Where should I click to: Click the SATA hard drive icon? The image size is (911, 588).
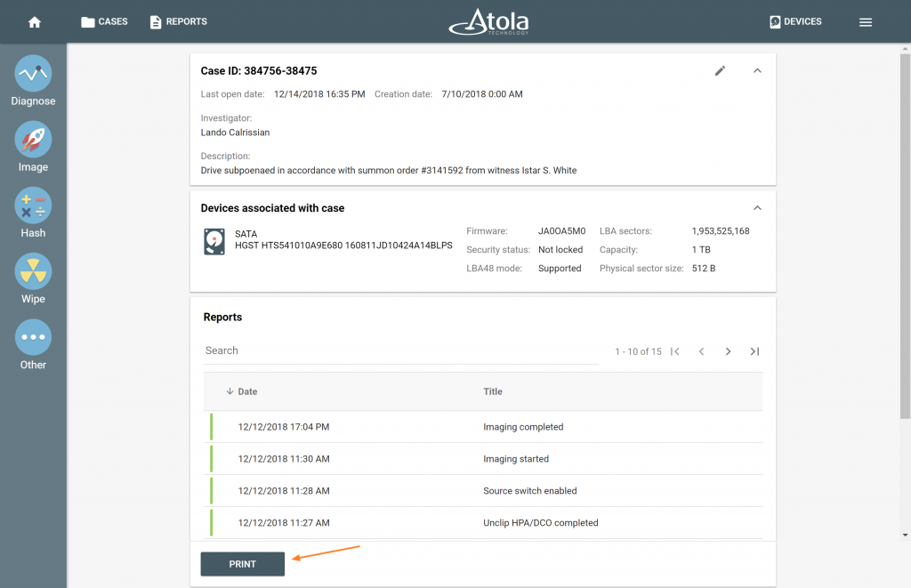pos(214,241)
